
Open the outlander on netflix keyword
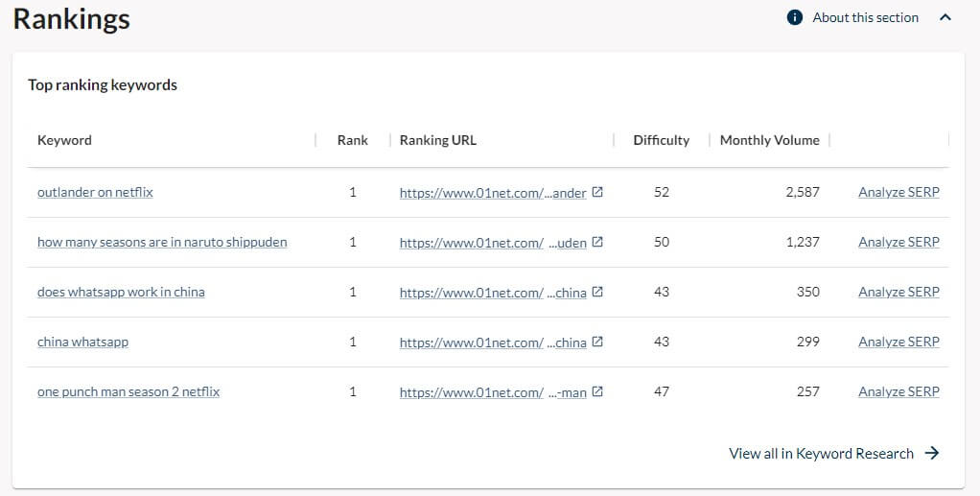[95, 192]
